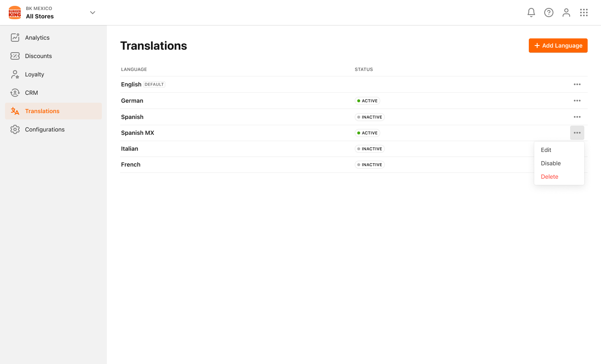Image resolution: width=601 pixels, height=364 pixels.
Task: Go to CRM section
Action: click(53, 93)
